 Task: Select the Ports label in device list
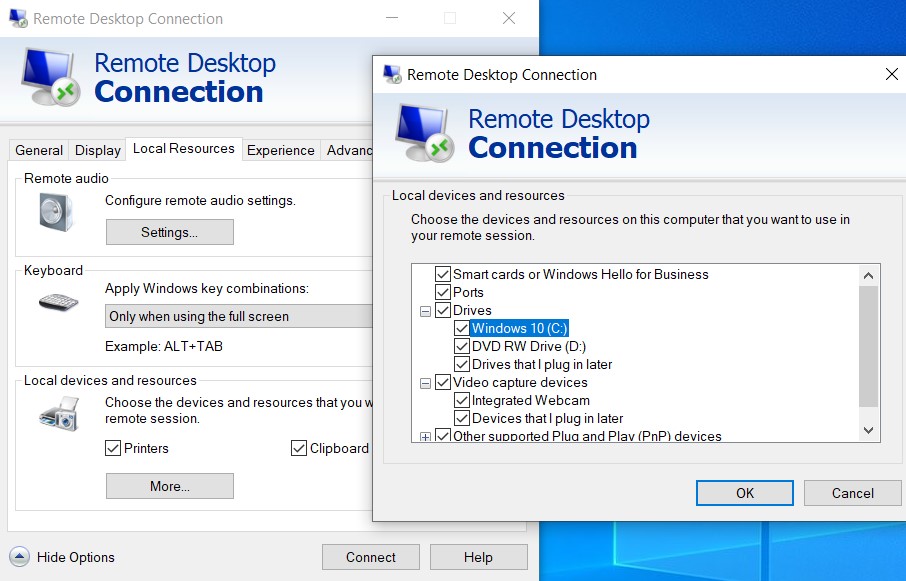click(468, 292)
